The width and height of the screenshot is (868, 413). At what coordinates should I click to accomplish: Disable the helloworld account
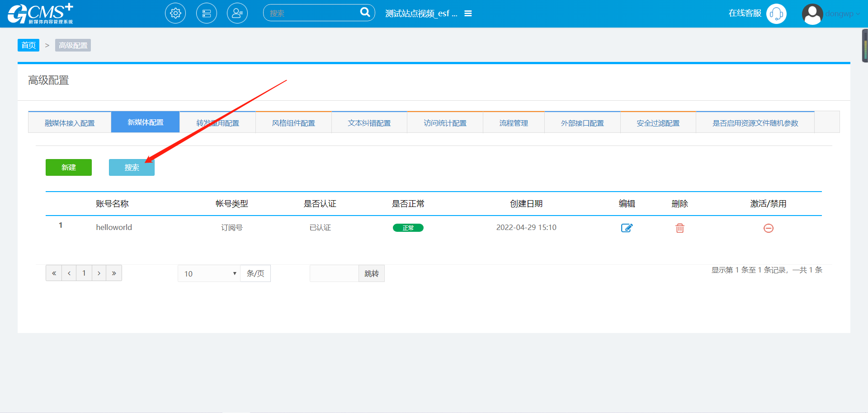click(x=768, y=228)
